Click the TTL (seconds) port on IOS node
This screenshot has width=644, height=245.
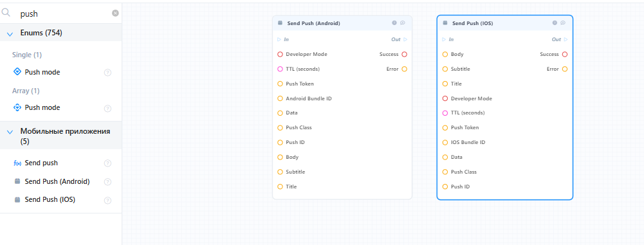(x=445, y=113)
